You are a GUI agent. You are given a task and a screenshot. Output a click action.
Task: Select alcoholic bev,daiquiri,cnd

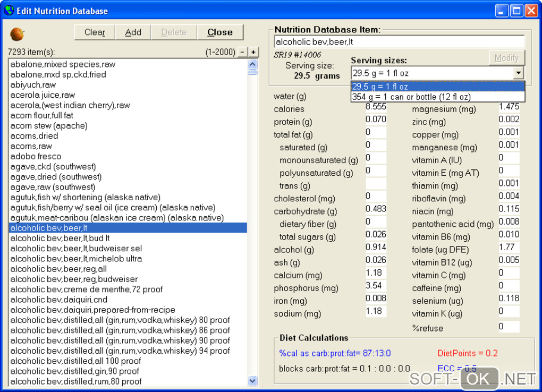(x=128, y=300)
